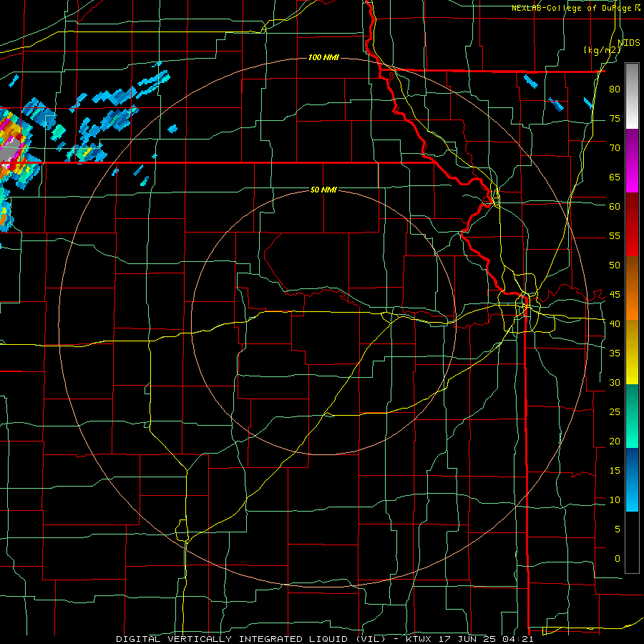Click the 70 value on the color scale
Screen dimensions: 644x644
pos(615,148)
